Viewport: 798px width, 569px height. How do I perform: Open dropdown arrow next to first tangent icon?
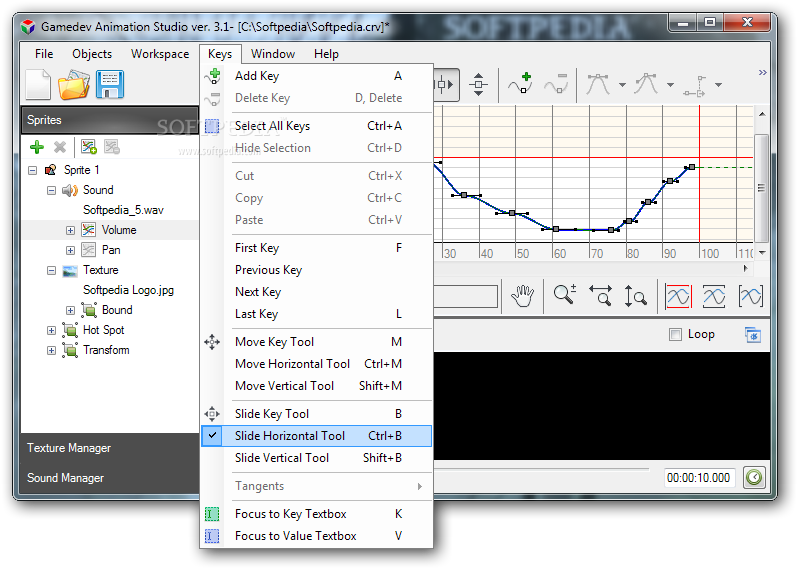tap(622, 85)
